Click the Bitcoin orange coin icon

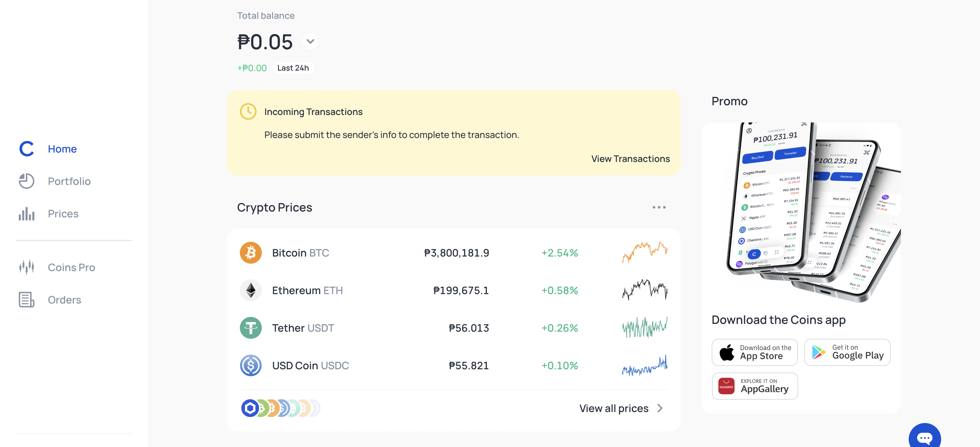pos(251,253)
